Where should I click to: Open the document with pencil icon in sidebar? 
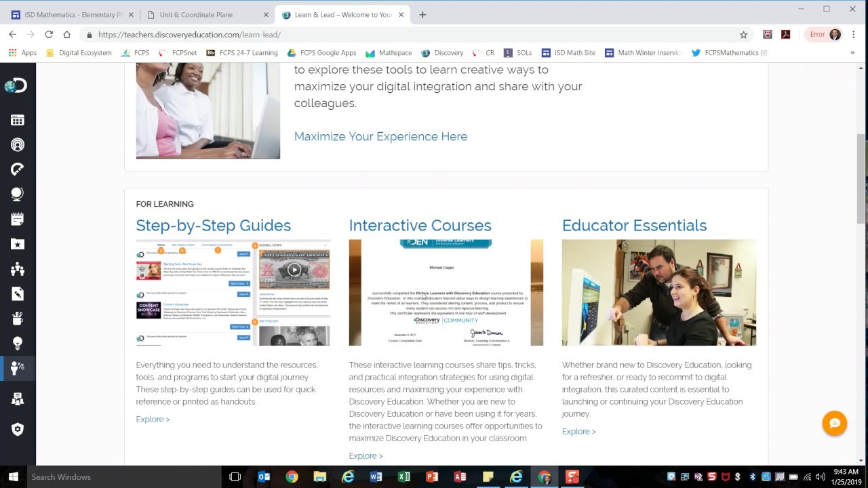18,293
